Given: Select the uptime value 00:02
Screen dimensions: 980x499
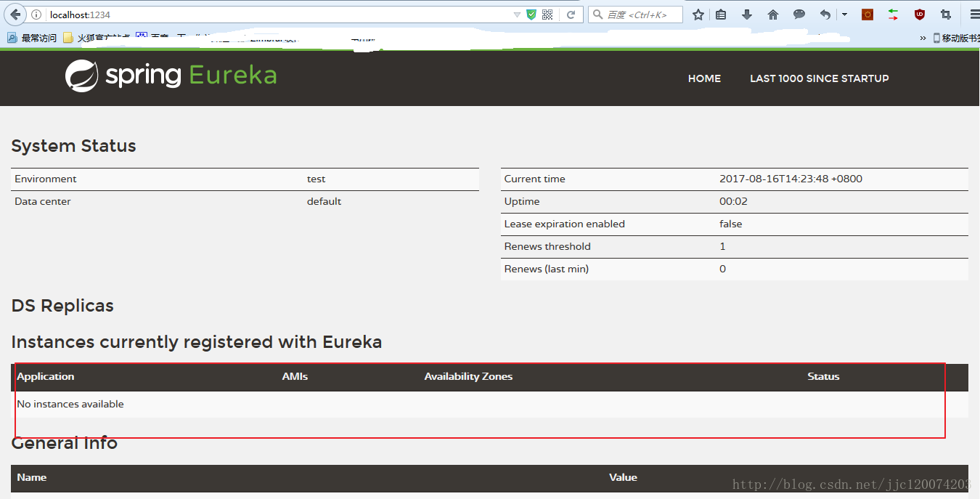Looking at the screenshot, I should point(733,201).
